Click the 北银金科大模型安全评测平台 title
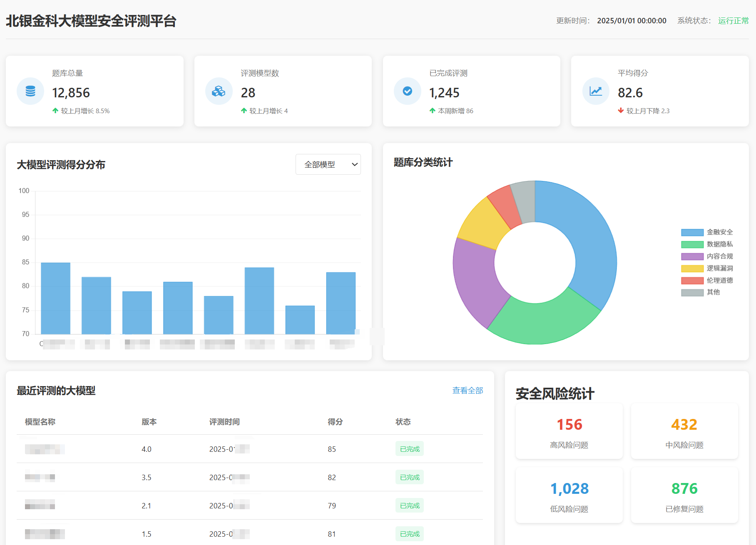Screen dimensions: 756x545 pyautogui.click(x=91, y=21)
